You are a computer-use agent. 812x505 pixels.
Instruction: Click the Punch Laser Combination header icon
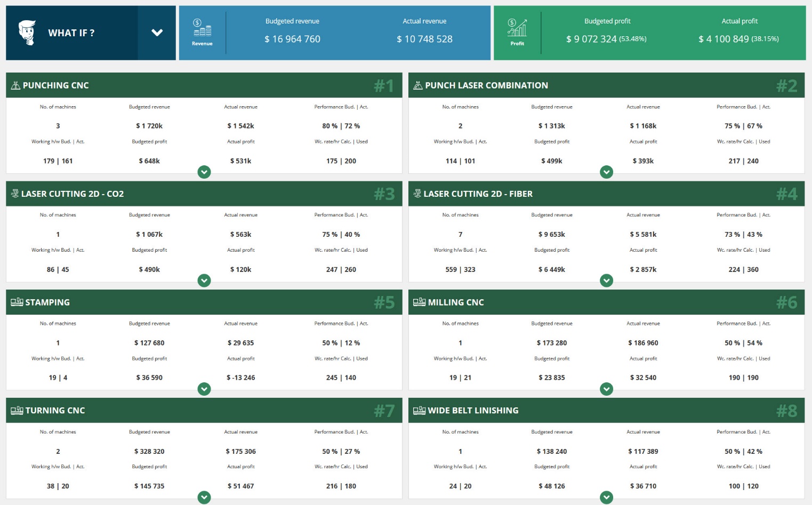tap(417, 85)
